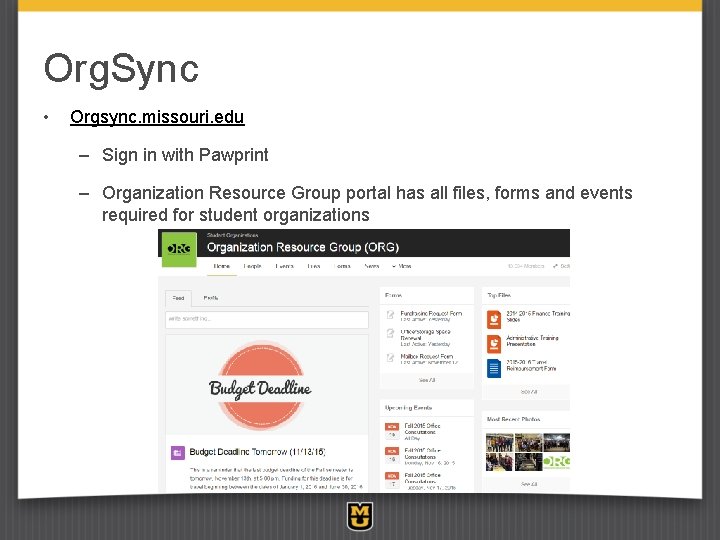Click the Office/Storage Space Renewal form icon

390,334
